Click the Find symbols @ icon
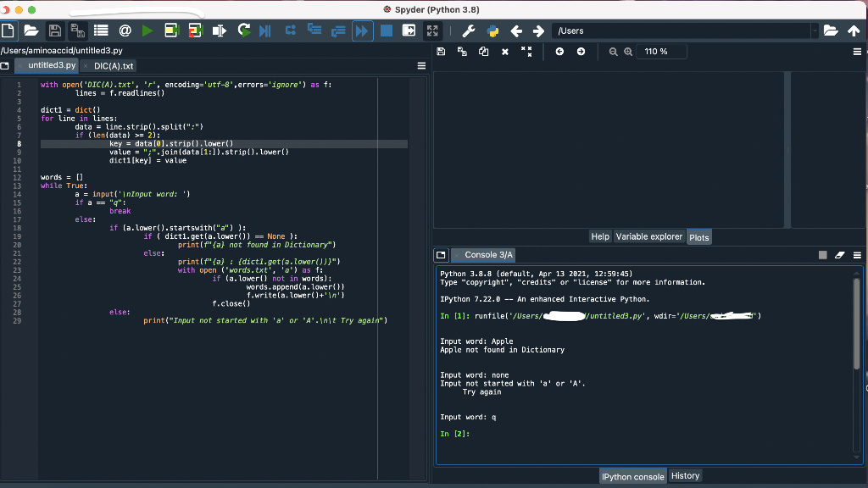 tap(124, 30)
